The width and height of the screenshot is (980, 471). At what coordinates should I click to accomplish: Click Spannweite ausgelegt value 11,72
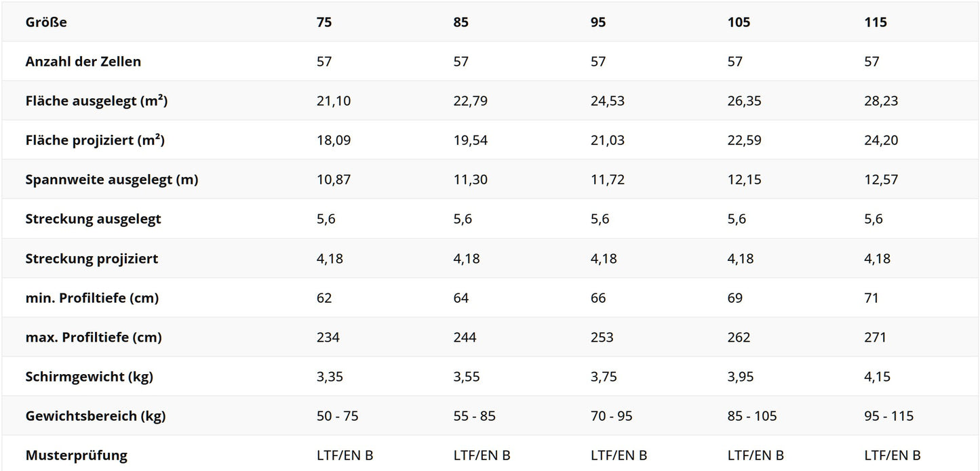coord(608,180)
